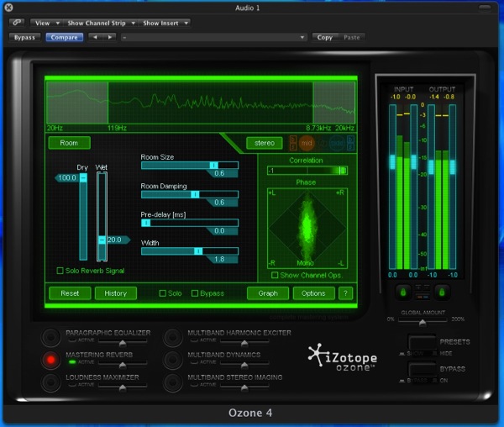This screenshot has width=504, height=427.
Task: Click the Reset button
Action: click(70, 293)
